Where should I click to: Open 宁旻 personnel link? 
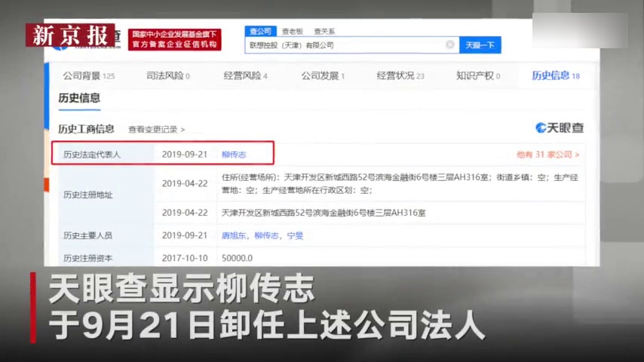295,235
